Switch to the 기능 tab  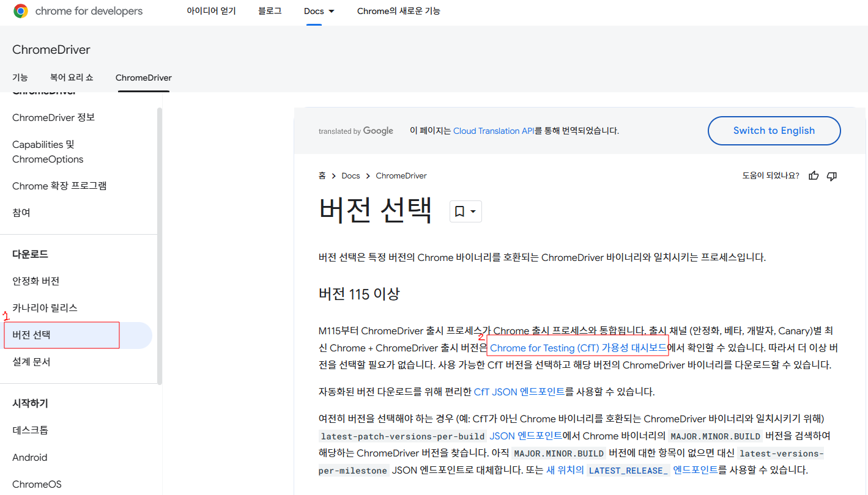tap(20, 78)
